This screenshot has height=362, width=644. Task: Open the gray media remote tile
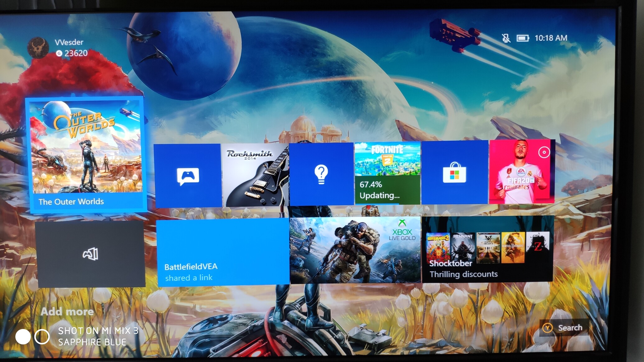[90, 254]
